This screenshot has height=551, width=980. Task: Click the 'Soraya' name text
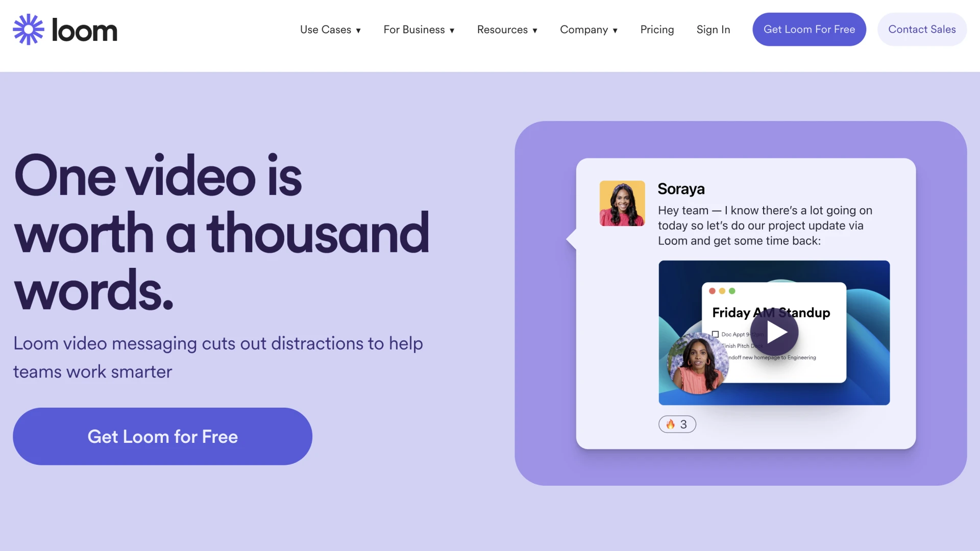pyautogui.click(x=681, y=189)
